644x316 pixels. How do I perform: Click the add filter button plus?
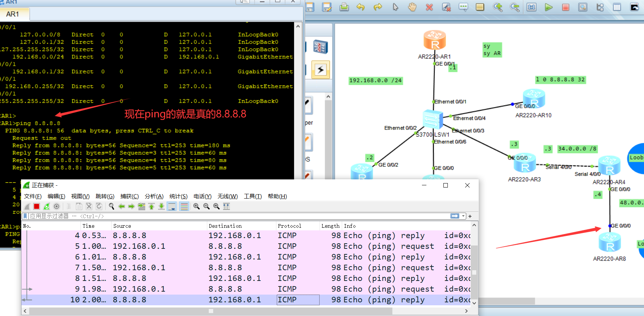coord(470,216)
